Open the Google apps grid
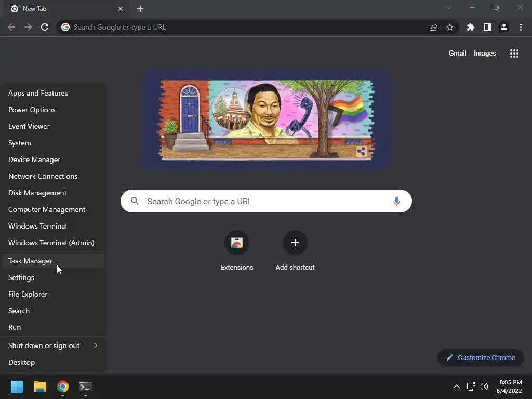 coord(514,54)
